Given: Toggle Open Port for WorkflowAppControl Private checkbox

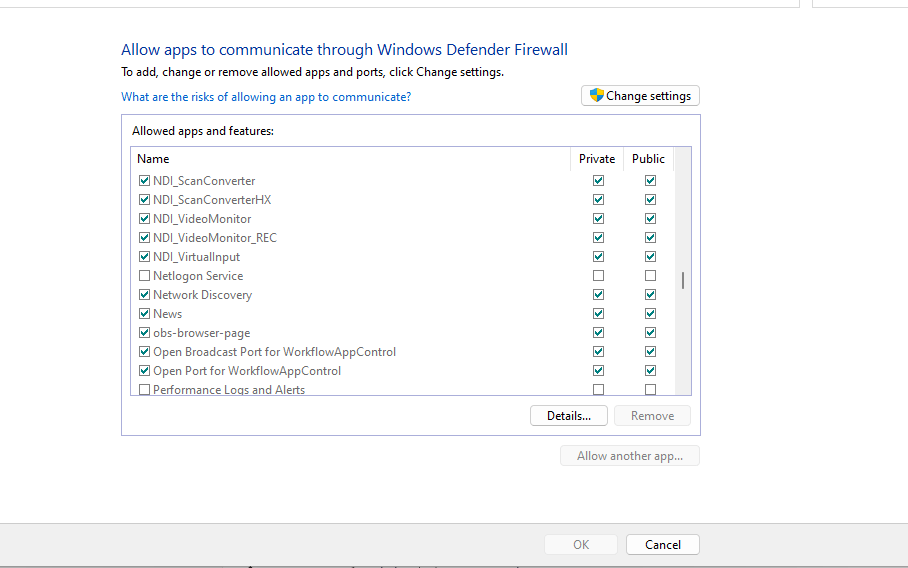Looking at the screenshot, I should point(598,371).
